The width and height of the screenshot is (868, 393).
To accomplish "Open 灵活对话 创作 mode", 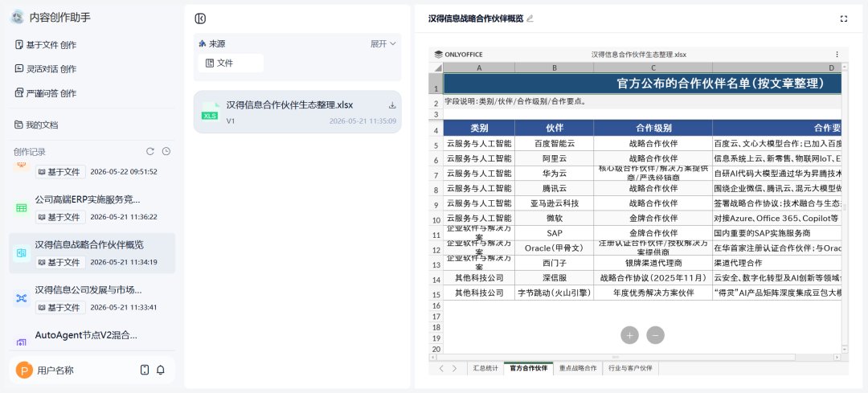I will click(x=45, y=69).
